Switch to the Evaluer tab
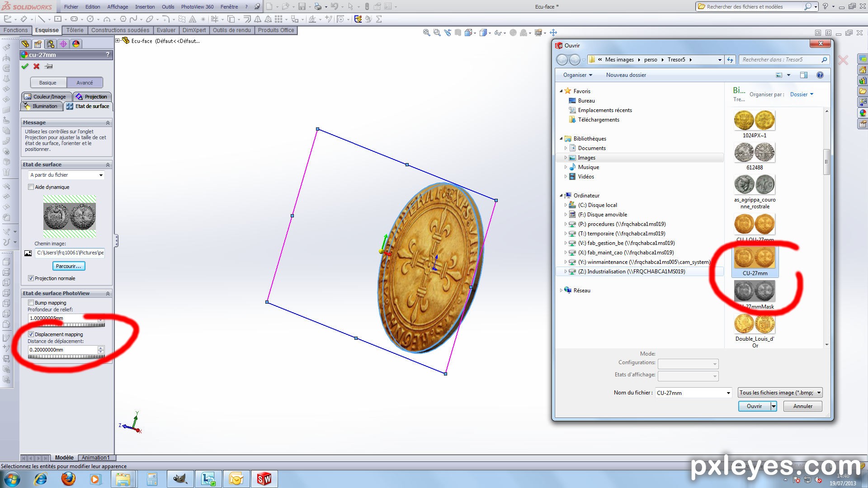 click(x=166, y=30)
